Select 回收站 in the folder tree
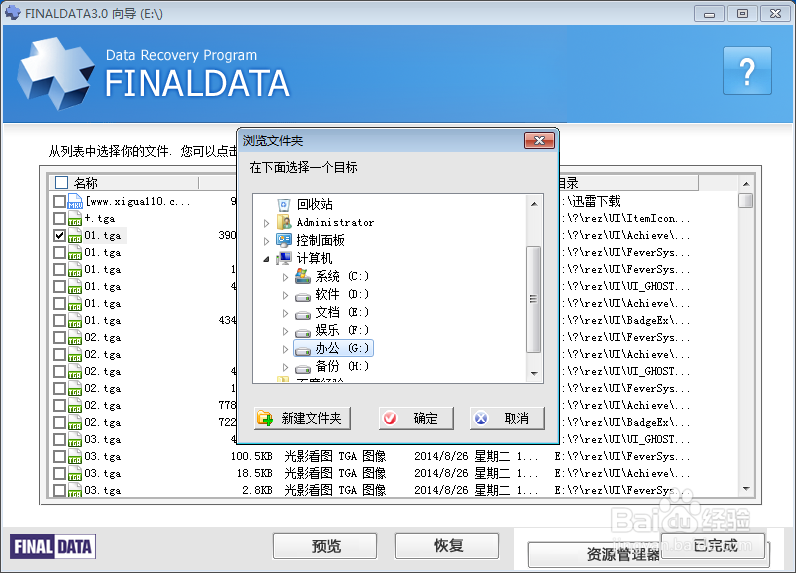This screenshot has width=796, height=573. coord(315,205)
